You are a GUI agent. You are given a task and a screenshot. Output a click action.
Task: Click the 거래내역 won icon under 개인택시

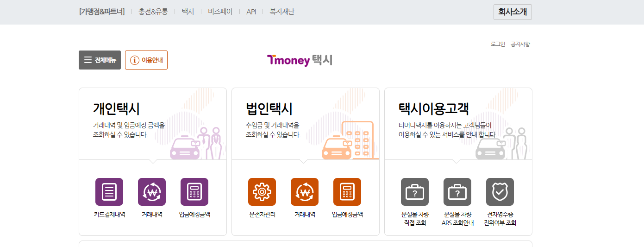[152, 192]
